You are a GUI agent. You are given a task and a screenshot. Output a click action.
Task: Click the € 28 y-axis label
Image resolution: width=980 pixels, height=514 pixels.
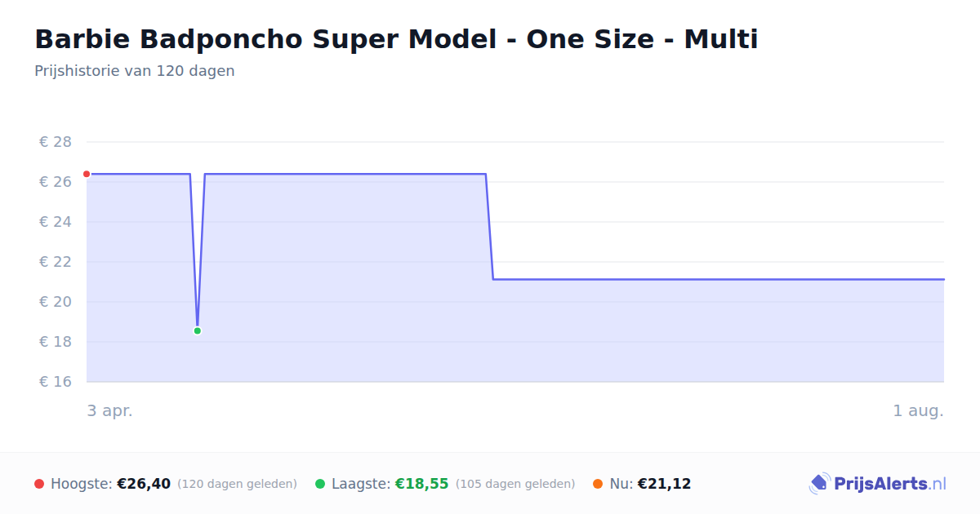point(56,142)
